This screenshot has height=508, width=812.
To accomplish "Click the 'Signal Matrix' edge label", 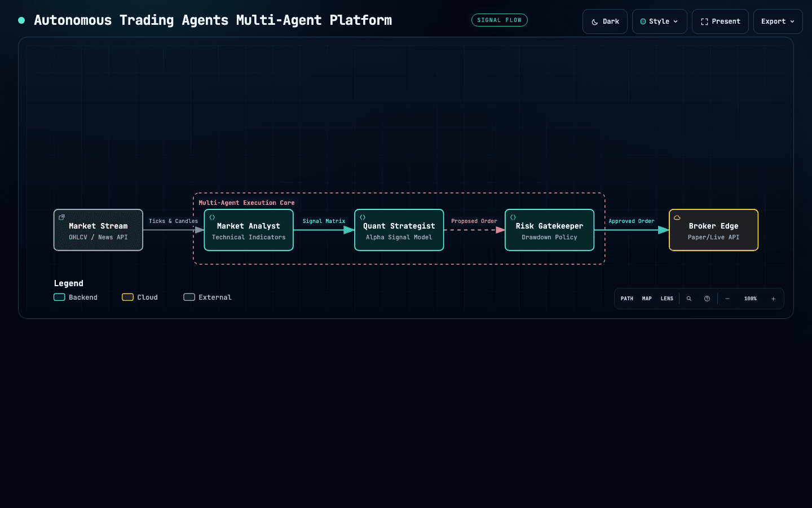I will pyautogui.click(x=324, y=221).
